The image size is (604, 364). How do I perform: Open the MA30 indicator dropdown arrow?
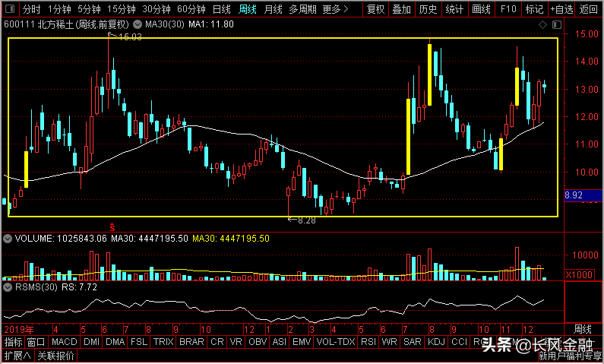coord(137,25)
